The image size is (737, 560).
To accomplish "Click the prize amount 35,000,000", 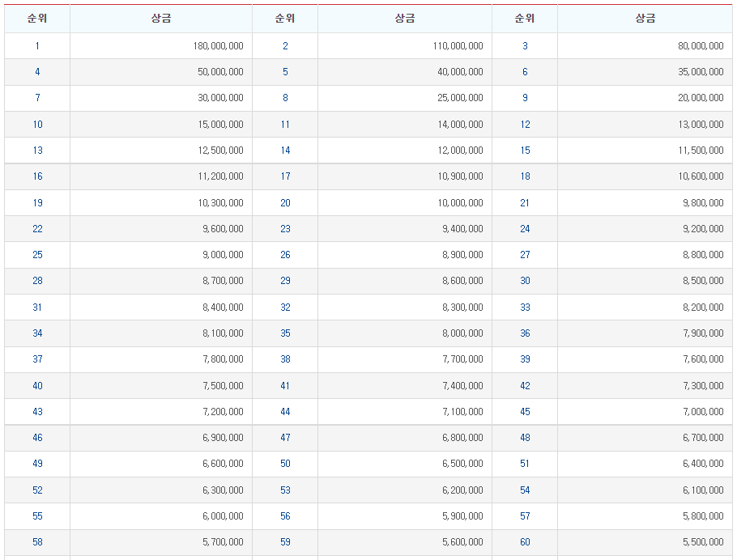I will 701,72.
